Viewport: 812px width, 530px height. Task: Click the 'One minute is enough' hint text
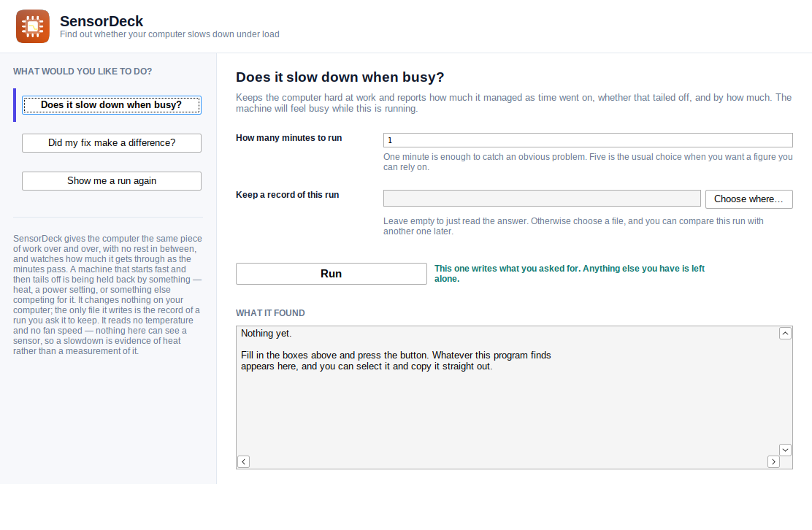point(588,162)
